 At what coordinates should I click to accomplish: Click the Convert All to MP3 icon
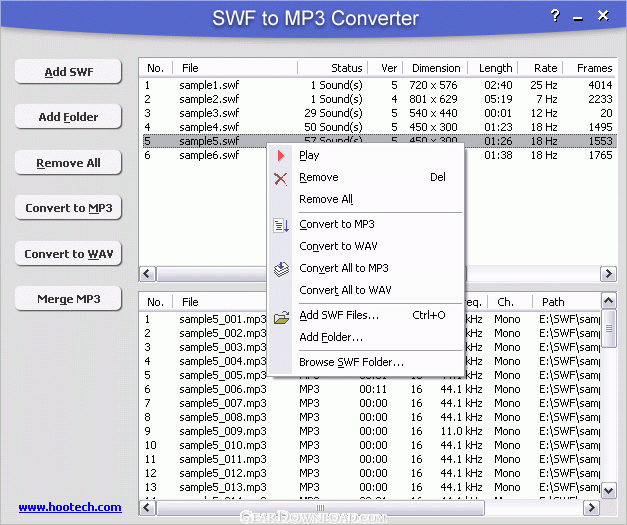pyautogui.click(x=281, y=269)
